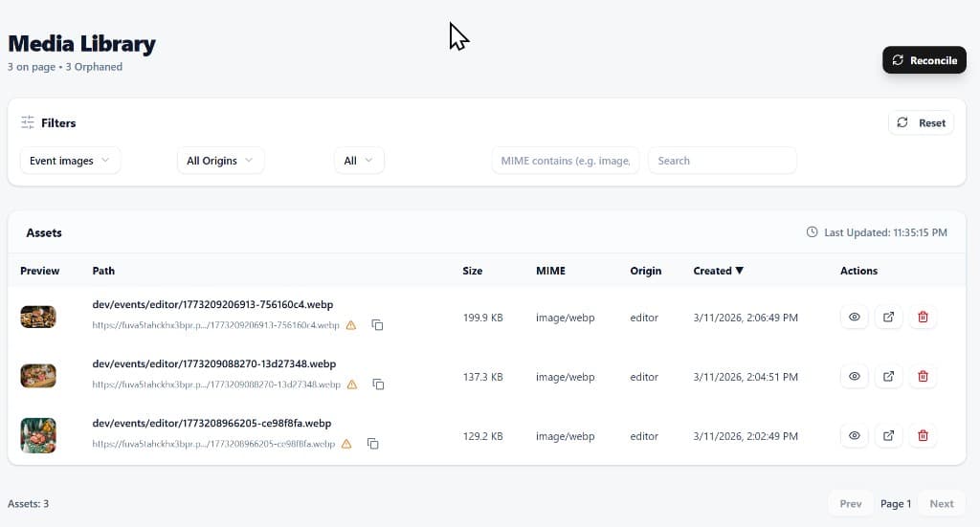The height and width of the screenshot is (527, 980).
Task: Open the Event images filter dropdown
Action: pyautogui.click(x=70, y=161)
